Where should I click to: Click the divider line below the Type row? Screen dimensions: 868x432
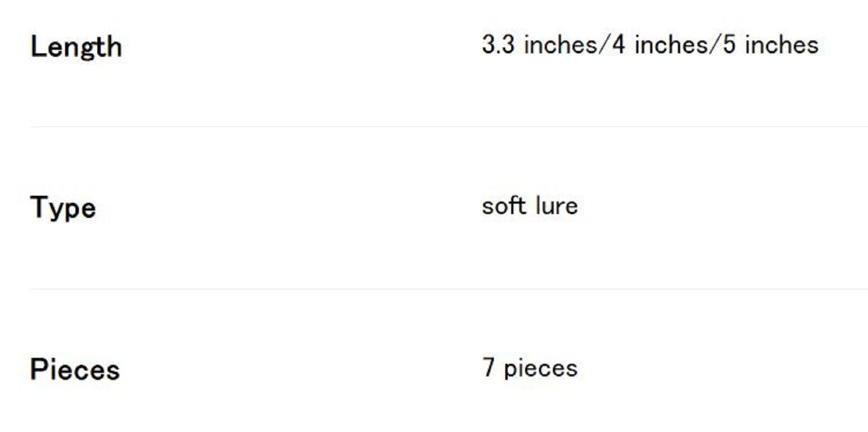434,288
